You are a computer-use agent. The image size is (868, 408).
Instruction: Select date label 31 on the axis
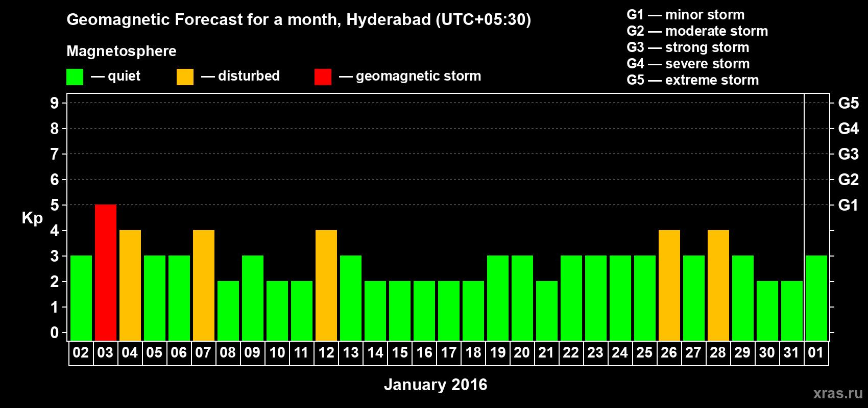click(791, 353)
